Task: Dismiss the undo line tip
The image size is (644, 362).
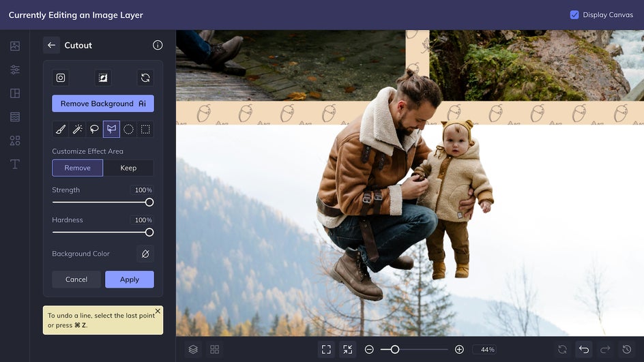Action: tap(158, 311)
